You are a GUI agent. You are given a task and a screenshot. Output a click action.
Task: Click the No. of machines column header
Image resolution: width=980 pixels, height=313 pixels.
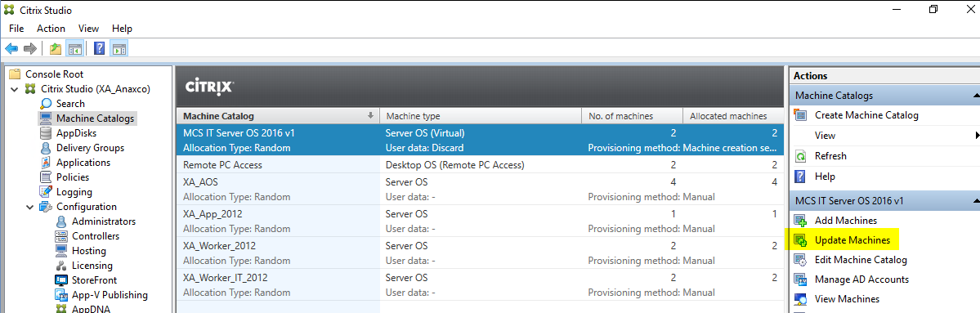point(632,116)
